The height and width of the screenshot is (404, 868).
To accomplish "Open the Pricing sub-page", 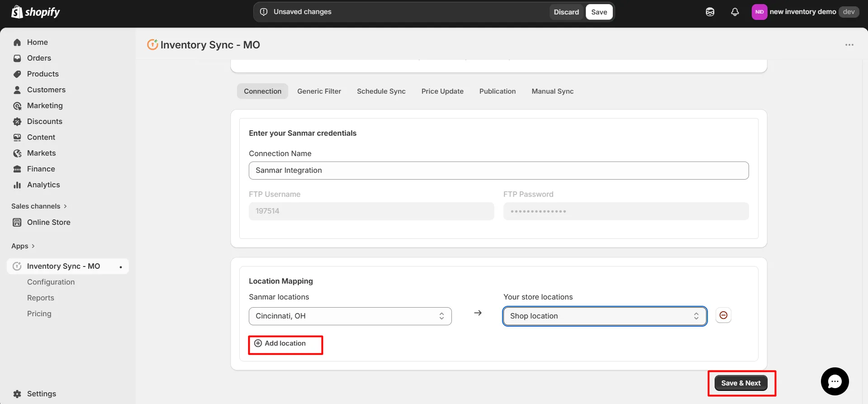I will pos(39,314).
